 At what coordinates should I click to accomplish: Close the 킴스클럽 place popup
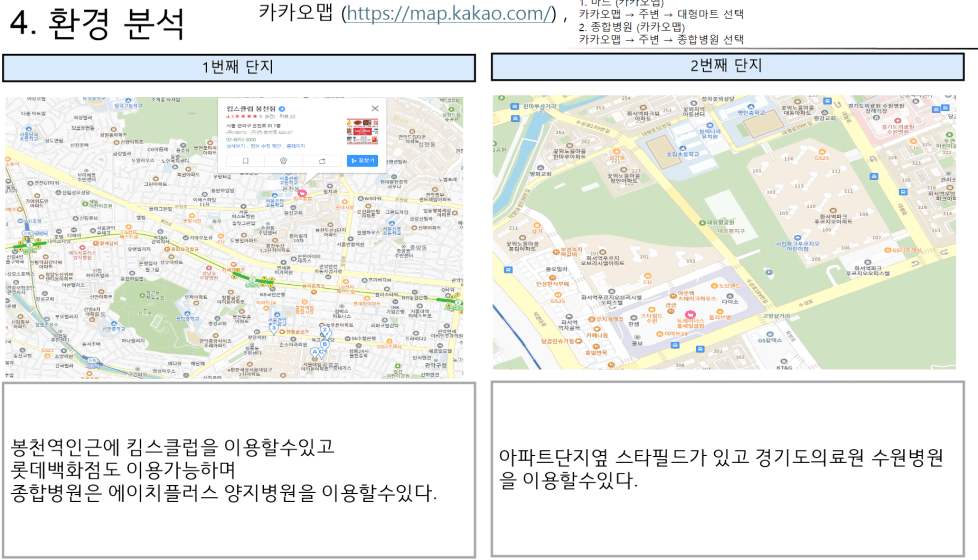(x=375, y=109)
